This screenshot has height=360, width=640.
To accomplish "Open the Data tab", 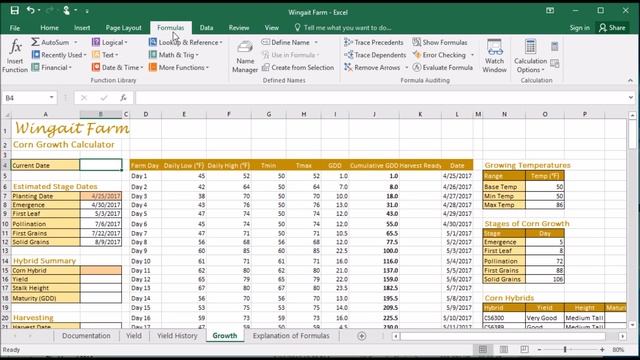I will point(206,28).
